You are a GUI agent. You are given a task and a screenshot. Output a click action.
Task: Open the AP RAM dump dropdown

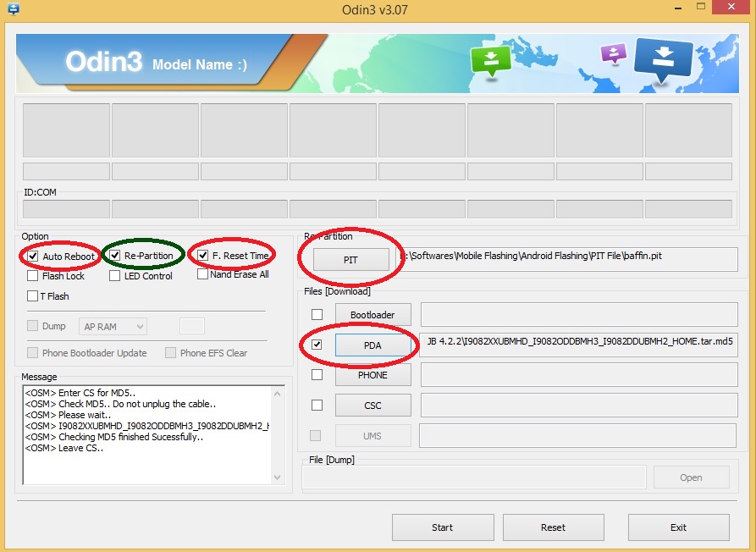click(x=113, y=327)
